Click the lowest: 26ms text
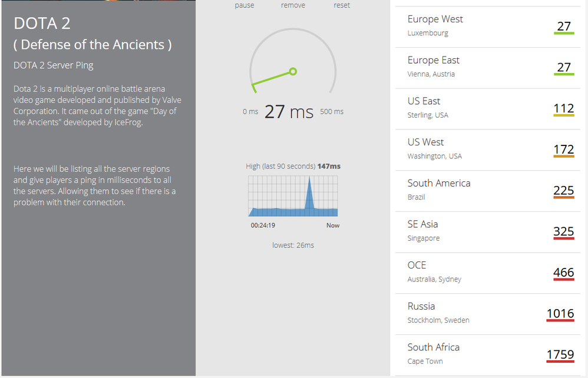This screenshot has height=378, width=588. point(293,245)
